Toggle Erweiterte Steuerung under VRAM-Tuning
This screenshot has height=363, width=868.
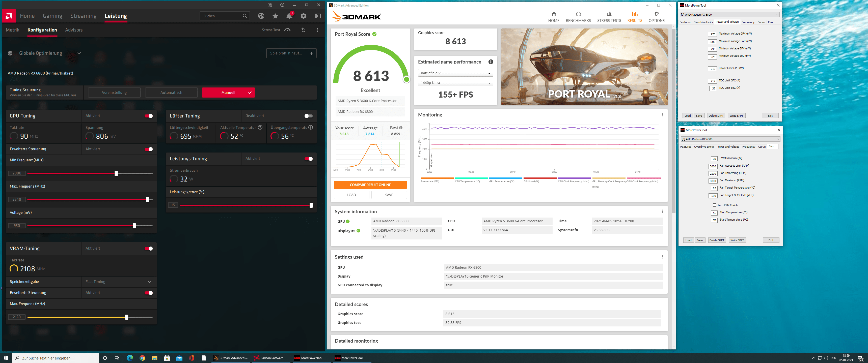point(149,293)
